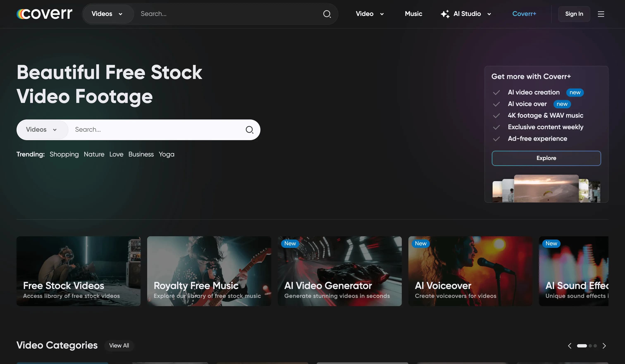
Task: Click the AI Studio sparkle icon
Action: click(445, 14)
